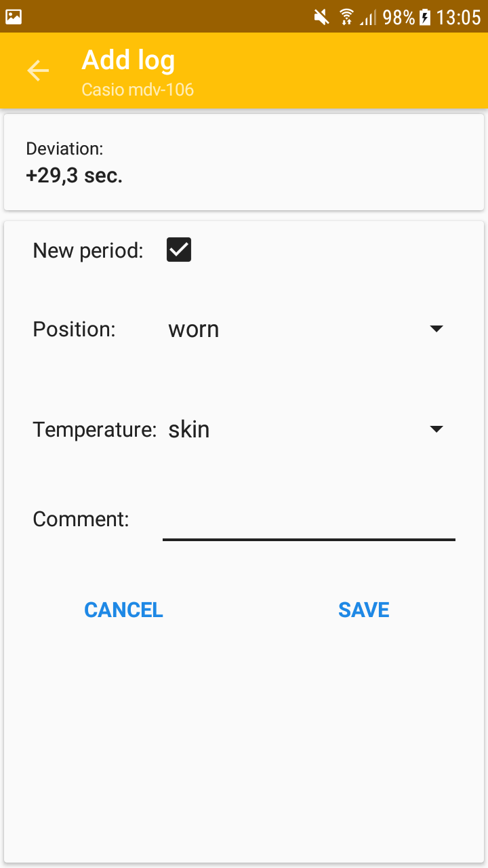
Task: Tap the 98% battery percentage indicator
Action: tap(399, 17)
